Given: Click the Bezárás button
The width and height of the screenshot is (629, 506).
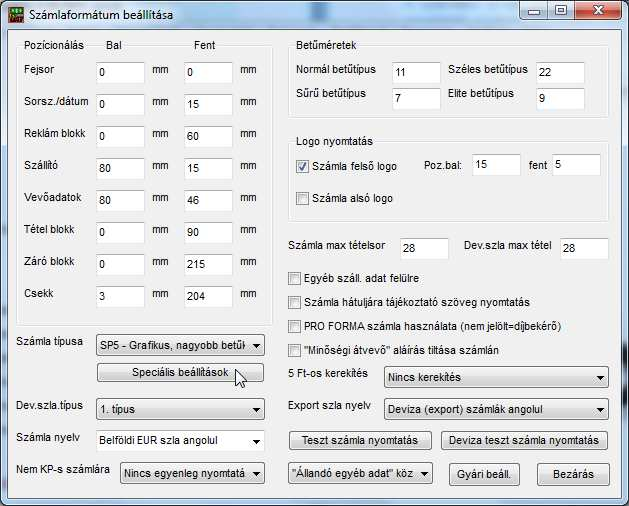Looking at the screenshot, I should click(573, 474).
